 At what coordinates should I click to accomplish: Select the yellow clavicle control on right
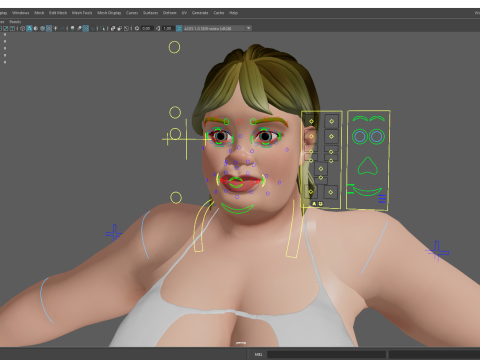pos(294,229)
